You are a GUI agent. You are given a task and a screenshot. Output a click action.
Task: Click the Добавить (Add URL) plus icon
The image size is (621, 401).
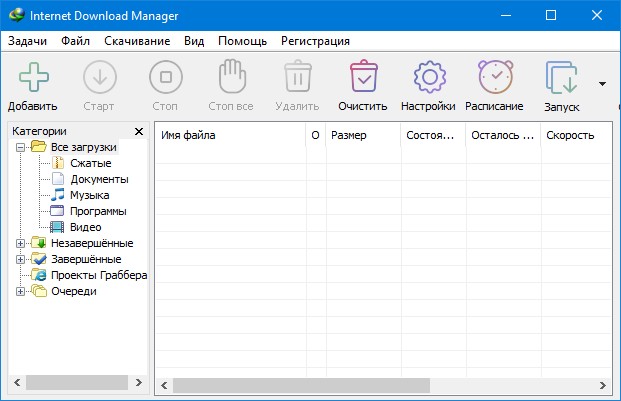[x=34, y=77]
